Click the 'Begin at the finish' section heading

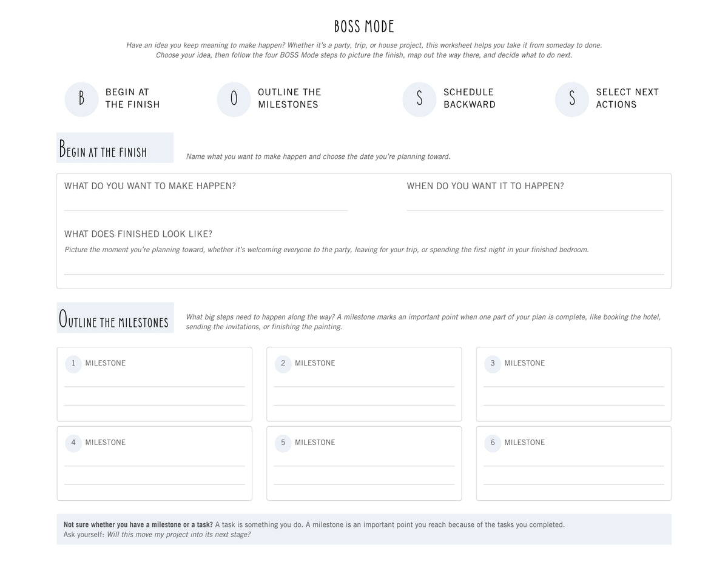[103, 149]
